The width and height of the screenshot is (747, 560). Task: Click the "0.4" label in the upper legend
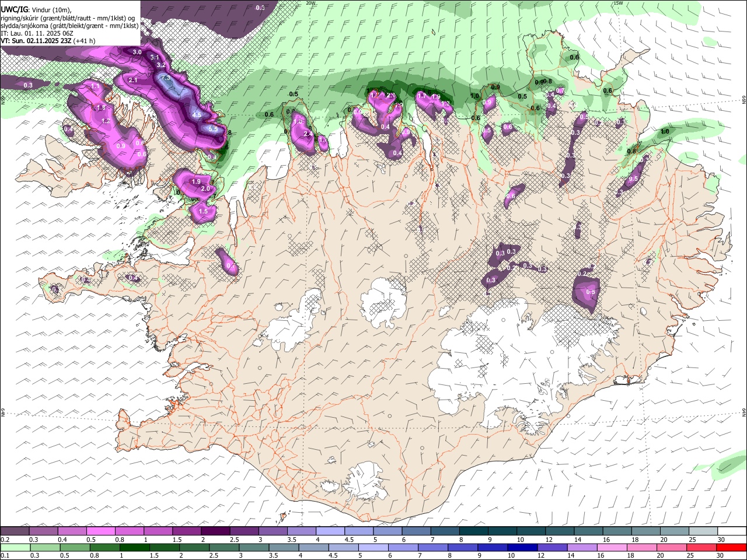click(62, 540)
